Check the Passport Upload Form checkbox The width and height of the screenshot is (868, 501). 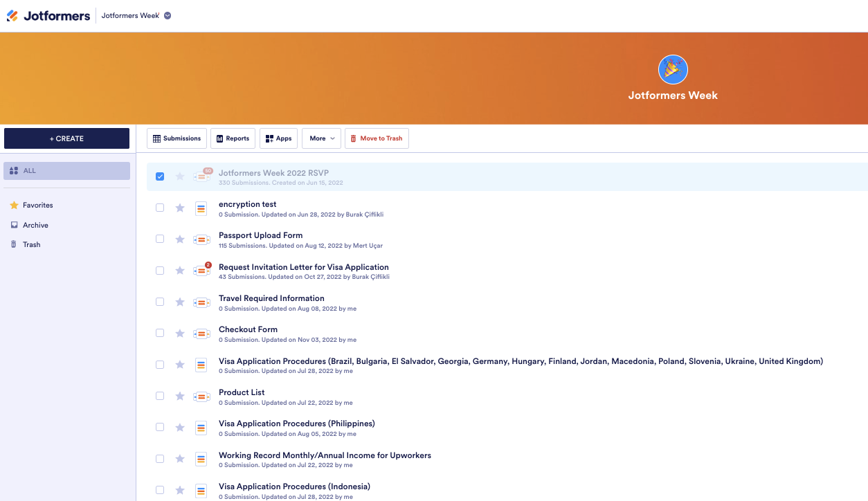click(x=160, y=239)
